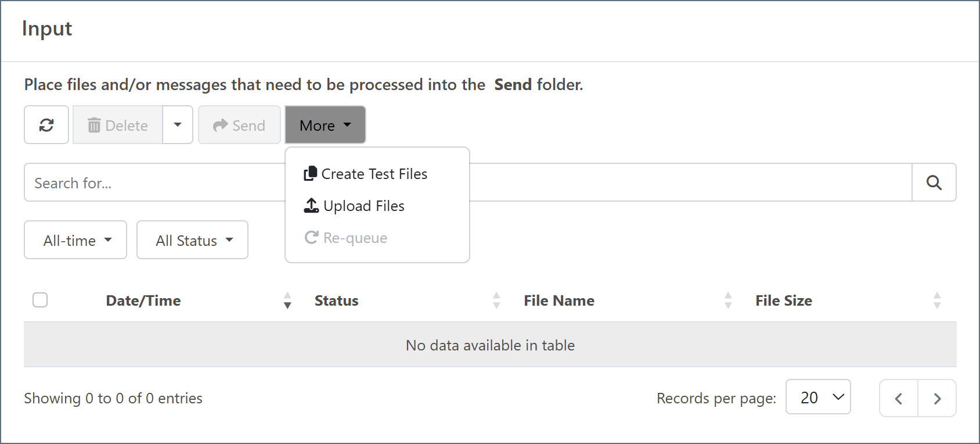Sort table by Date/Time column
Screen dimensions: 980x444
[x=143, y=300]
